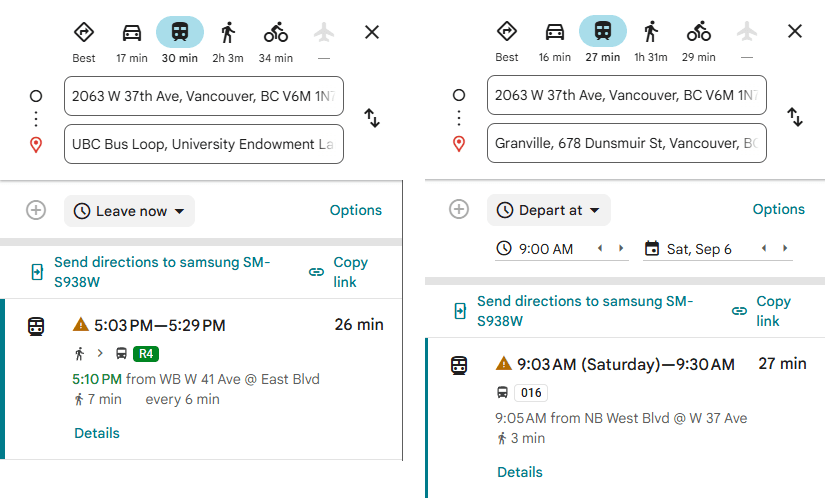Advance departure time past 9:00 AM

[x=621, y=248]
